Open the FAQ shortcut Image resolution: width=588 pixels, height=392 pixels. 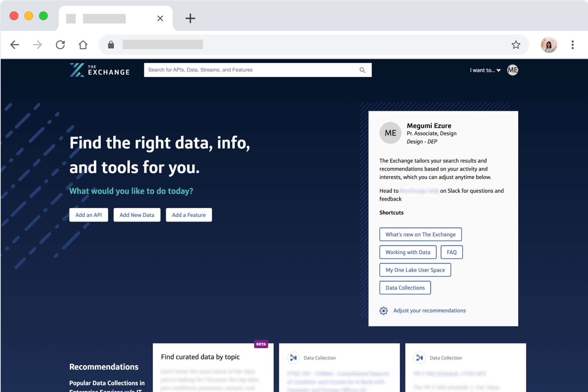(x=452, y=252)
